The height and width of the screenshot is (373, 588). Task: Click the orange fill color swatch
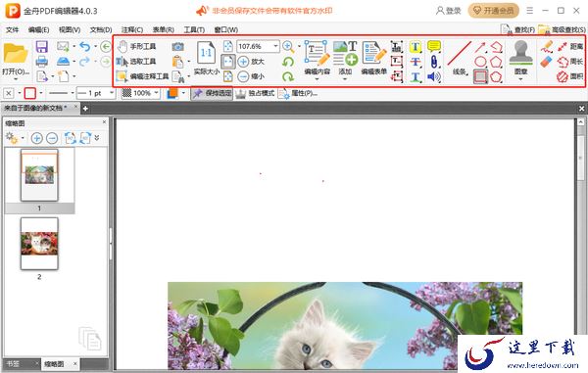coord(172,93)
